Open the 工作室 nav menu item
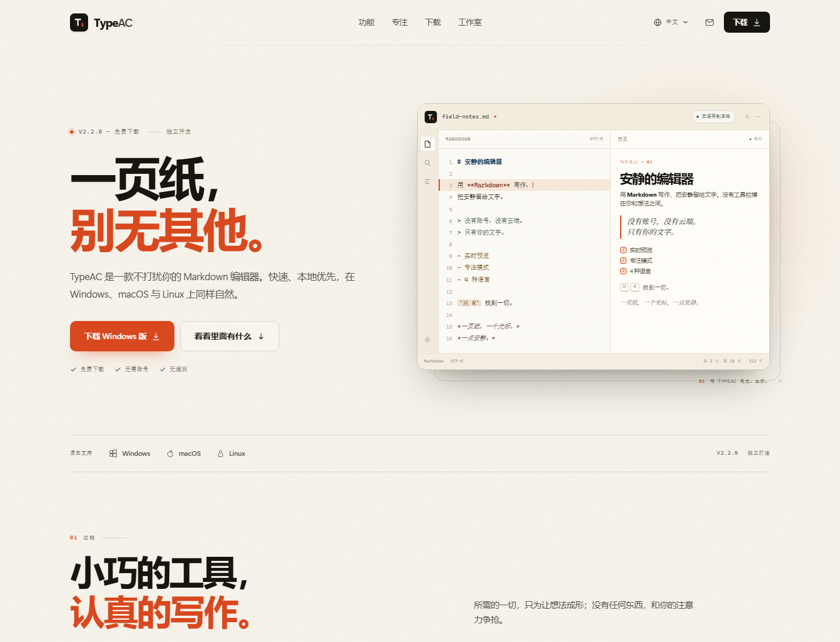Screen dimensions: 840x642 (x=470, y=22)
